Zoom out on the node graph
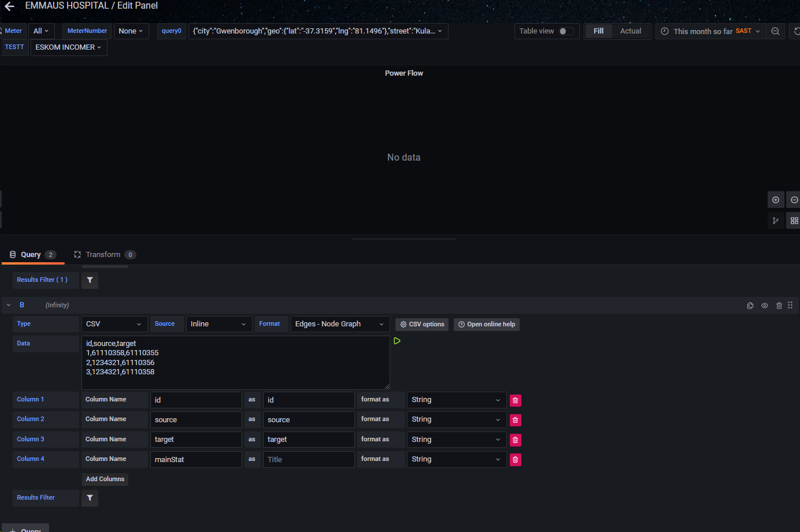The width and height of the screenshot is (800, 532). click(794, 200)
